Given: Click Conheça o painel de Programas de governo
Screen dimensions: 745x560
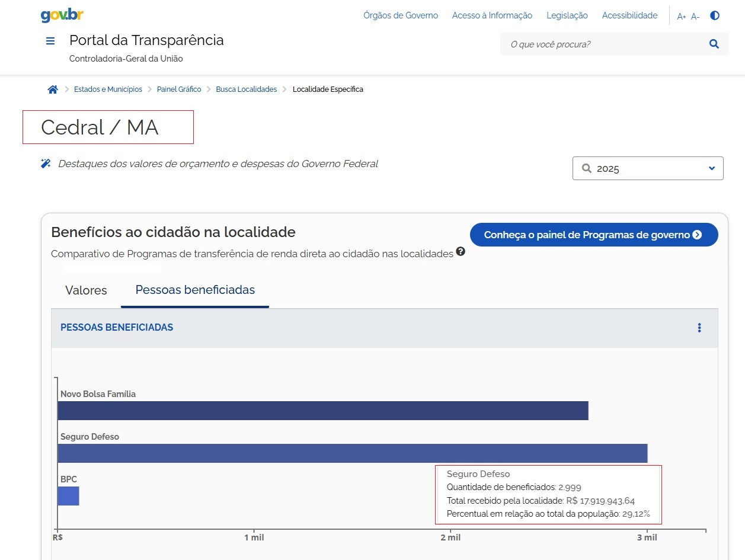Looking at the screenshot, I should coord(593,235).
